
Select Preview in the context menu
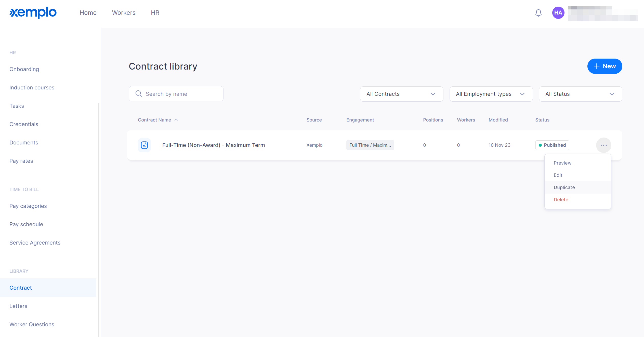point(562,163)
